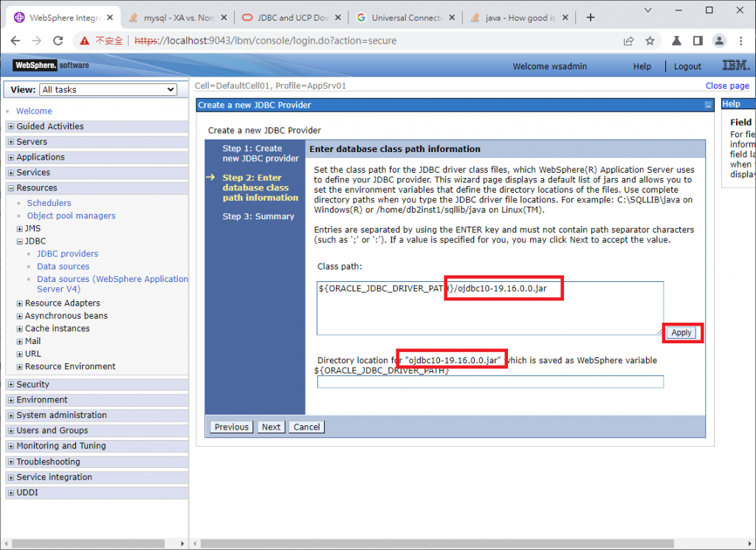The width and height of the screenshot is (756, 550).
Task: Click the Directory location input field
Action: [490, 382]
